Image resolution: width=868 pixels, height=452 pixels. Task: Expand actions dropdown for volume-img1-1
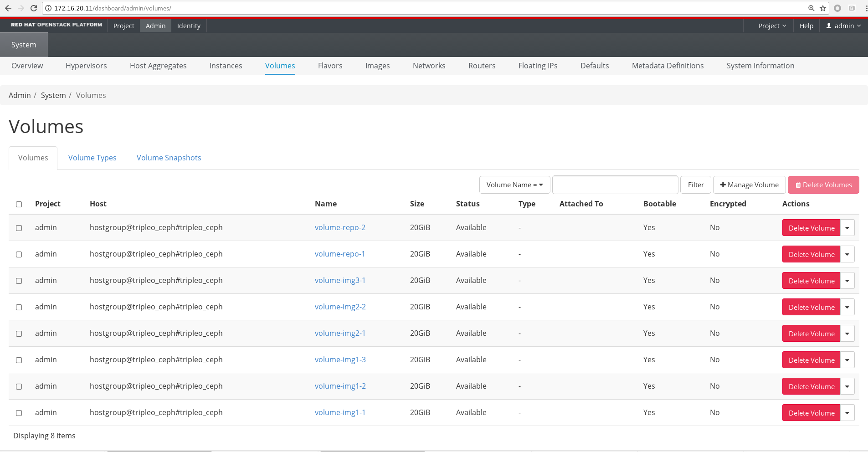(847, 413)
